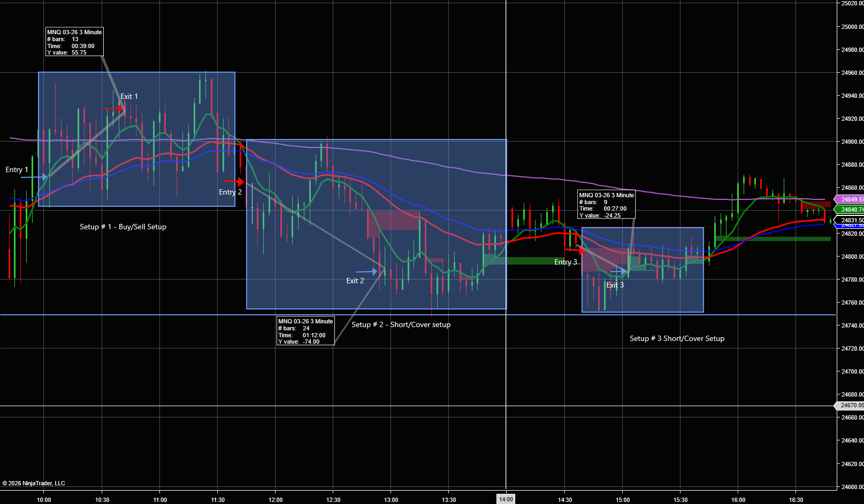Click the 11:00 time axis label
The height and width of the screenshot is (504, 864).
[160, 500]
